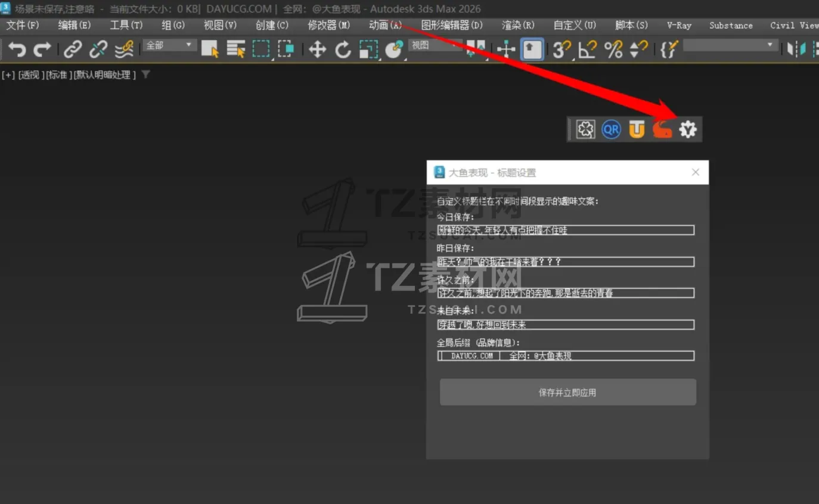The height and width of the screenshot is (504, 819).
Task: Open title settings via gear icon
Action: click(688, 129)
